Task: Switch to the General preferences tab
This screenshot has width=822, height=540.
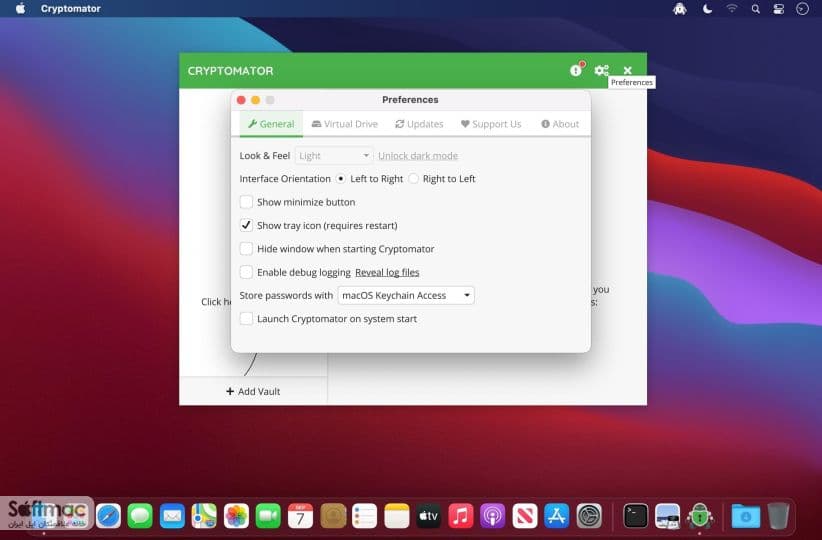Action: click(271, 124)
